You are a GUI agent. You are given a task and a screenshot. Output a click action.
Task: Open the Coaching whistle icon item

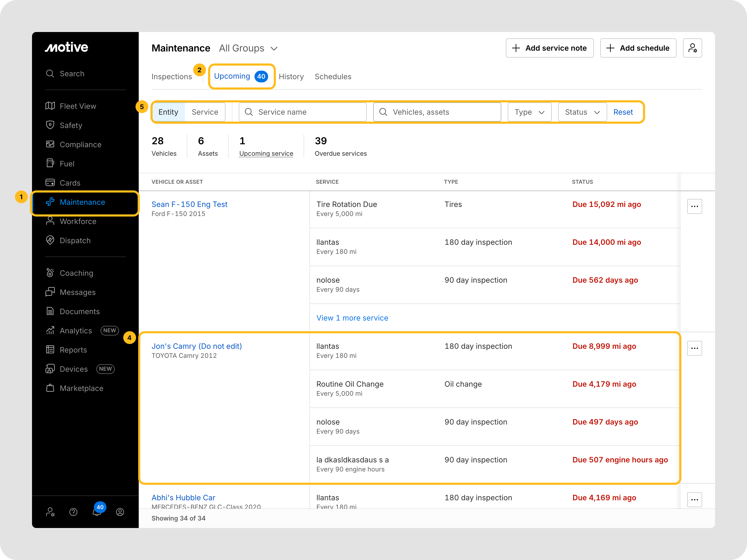[50, 273]
